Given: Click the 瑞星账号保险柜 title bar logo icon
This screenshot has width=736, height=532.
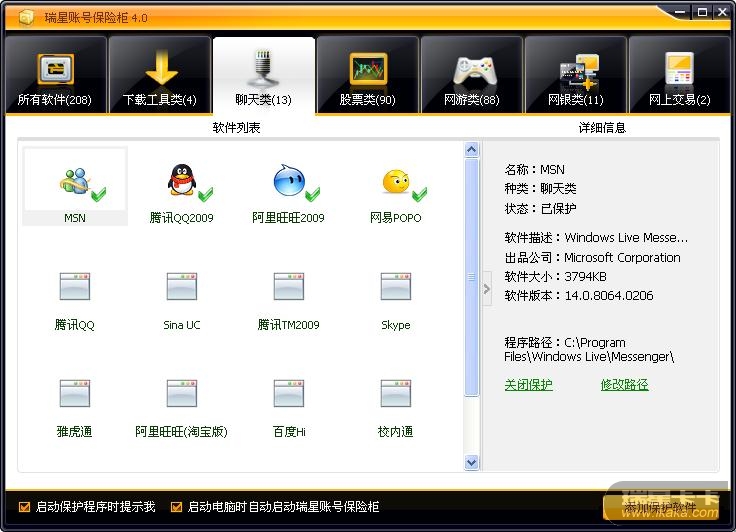Looking at the screenshot, I should click(26, 17).
